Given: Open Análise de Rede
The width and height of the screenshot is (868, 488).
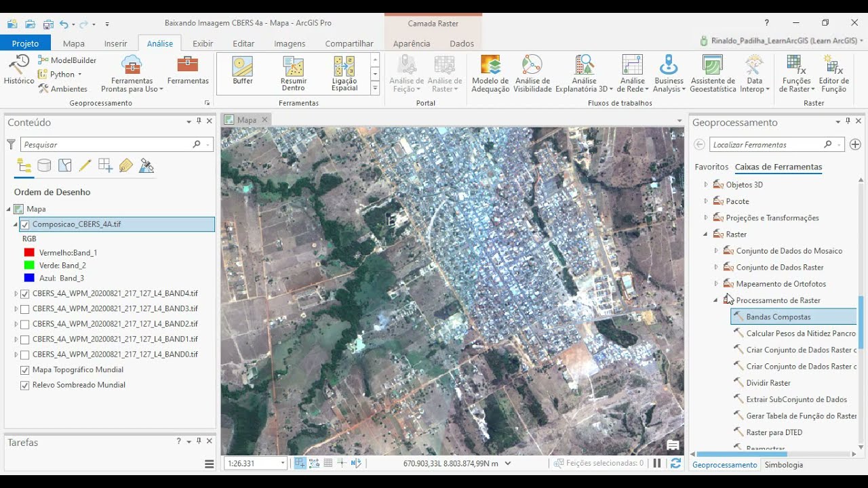Looking at the screenshot, I should click(x=633, y=74).
